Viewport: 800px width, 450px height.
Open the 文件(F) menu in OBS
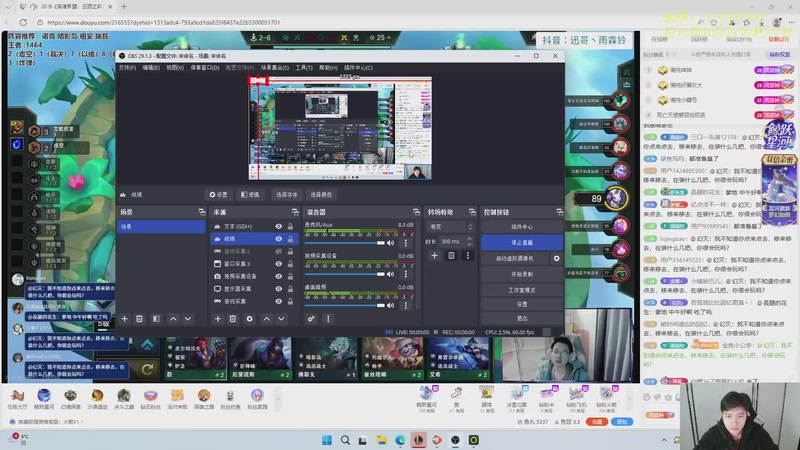pyautogui.click(x=127, y=68)
